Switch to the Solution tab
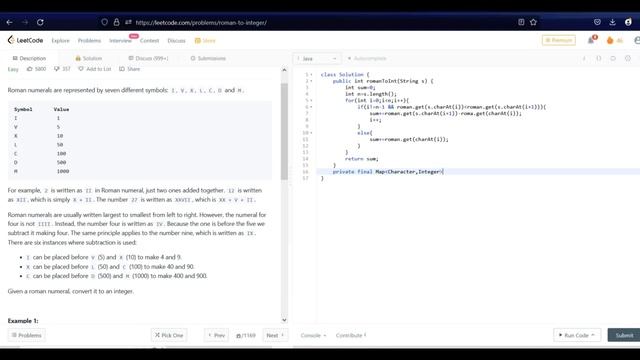The width and height of the screenshot is (640, 360). point(89,58)
